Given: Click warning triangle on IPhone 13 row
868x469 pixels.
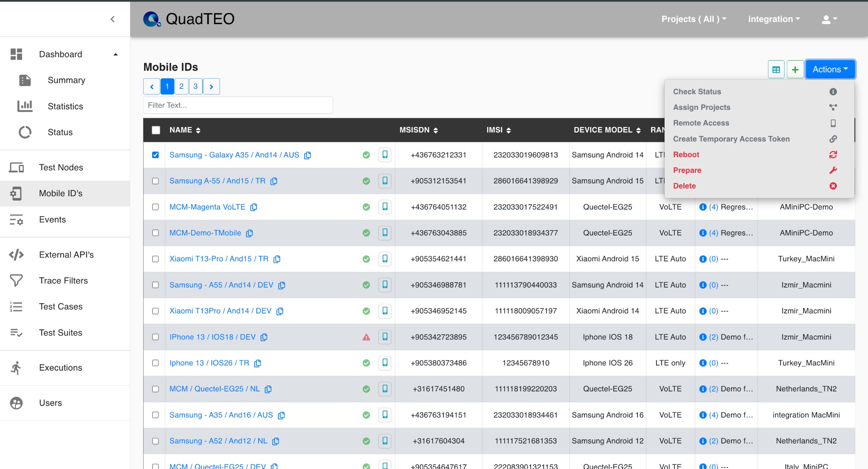Looking at the screenshot, I should pos(366,337).
